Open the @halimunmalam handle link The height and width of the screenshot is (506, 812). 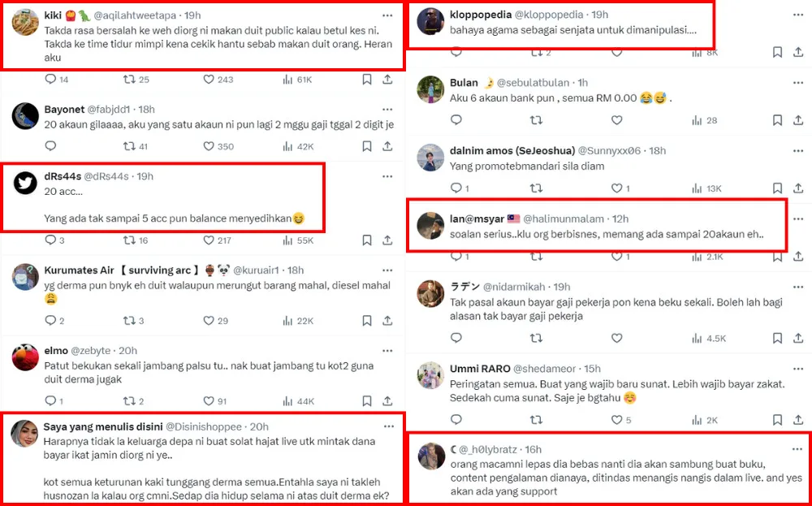coord(563,218)
